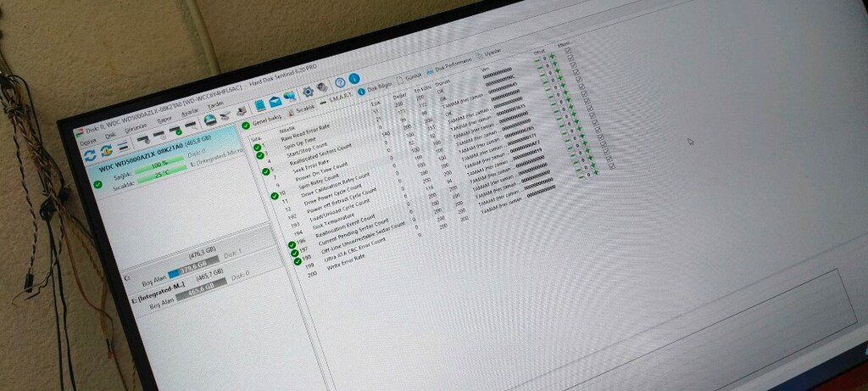Switch to the Disk Performansı tab
Image resolution: width=868 pixels, height=391 pixels.
(x=449, y=65)
